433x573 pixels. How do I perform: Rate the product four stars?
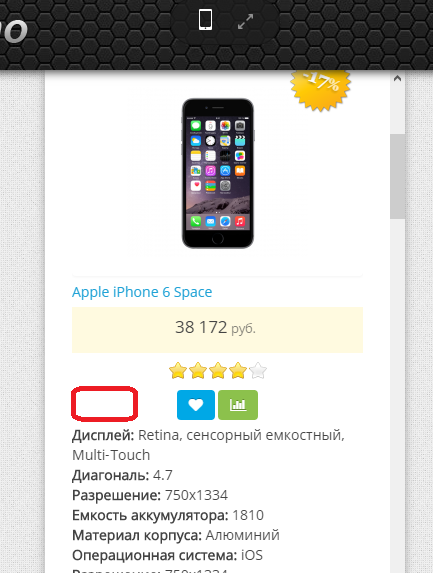(x=238, y=371)
